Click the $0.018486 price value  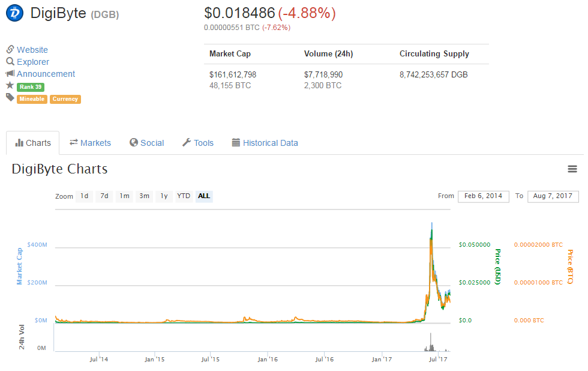coord(239,13)
